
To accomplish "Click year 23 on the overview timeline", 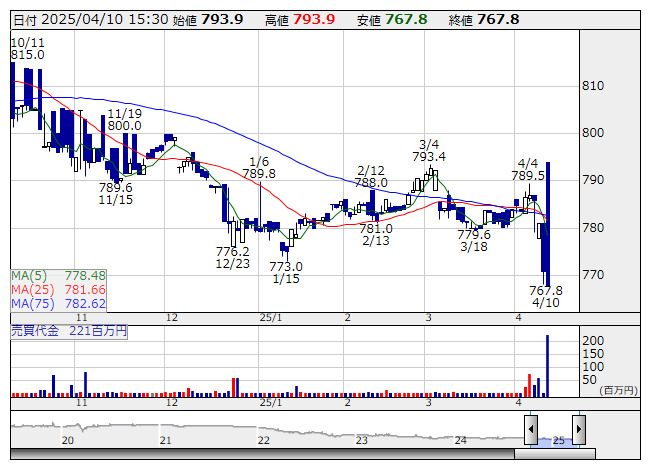I will [361, 440].
